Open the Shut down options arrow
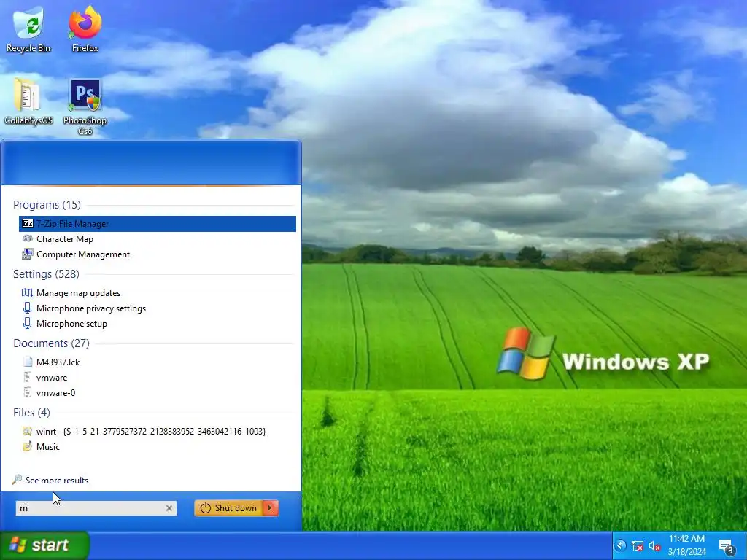This screenshot has width=747, height=560. point(270,508)
